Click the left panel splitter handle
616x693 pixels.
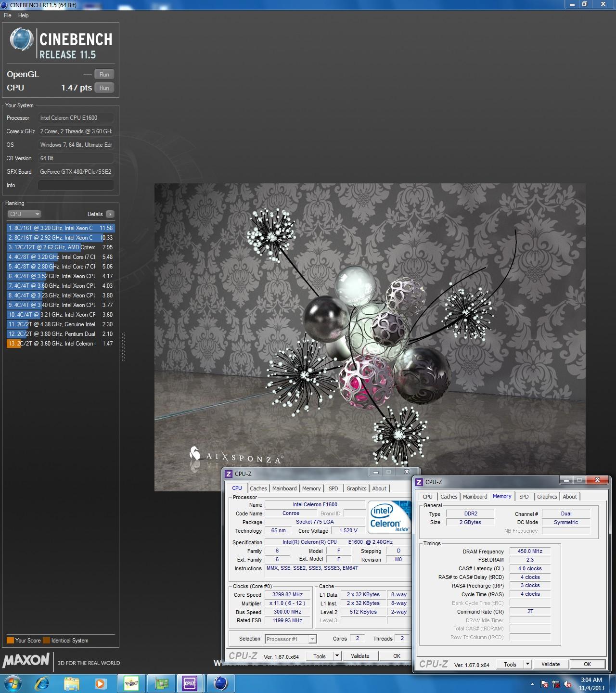(123, 346)
